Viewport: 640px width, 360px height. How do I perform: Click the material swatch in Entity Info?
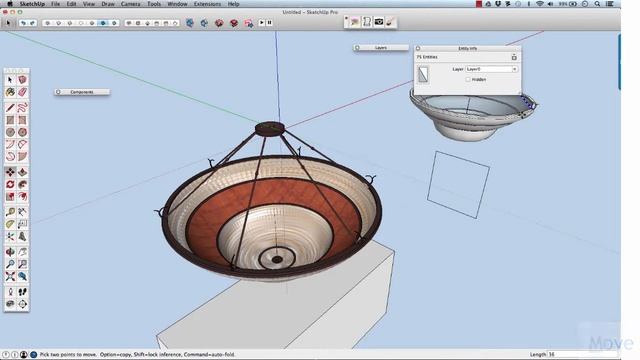click(423, 75)
